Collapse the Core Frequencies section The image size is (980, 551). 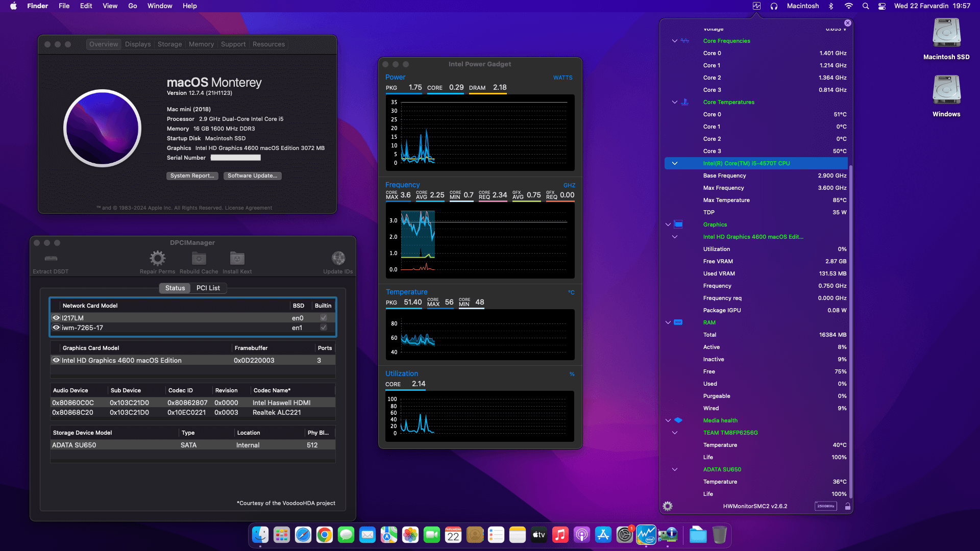coord(675,41)
